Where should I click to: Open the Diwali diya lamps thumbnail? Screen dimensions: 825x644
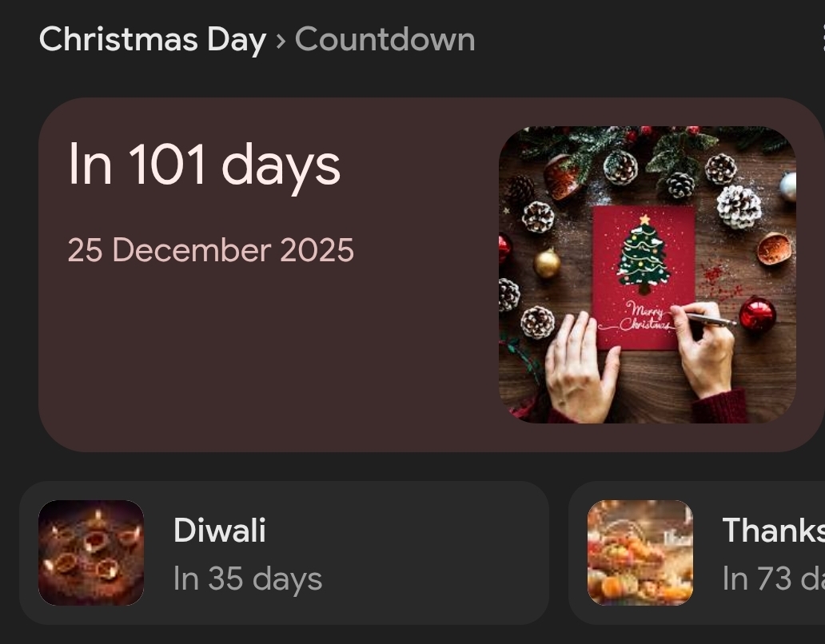pos(91,553)
